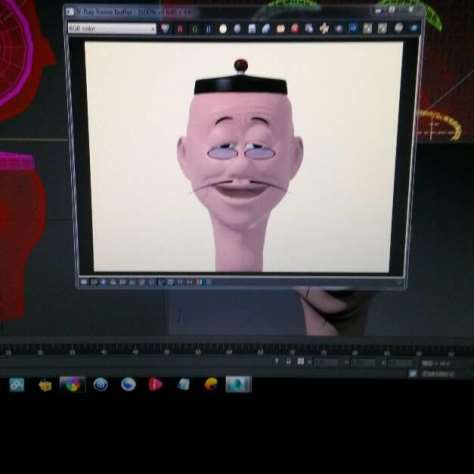Save all image channels icon
The height and width of the screenshot is (474, 474).
[266, 29]
